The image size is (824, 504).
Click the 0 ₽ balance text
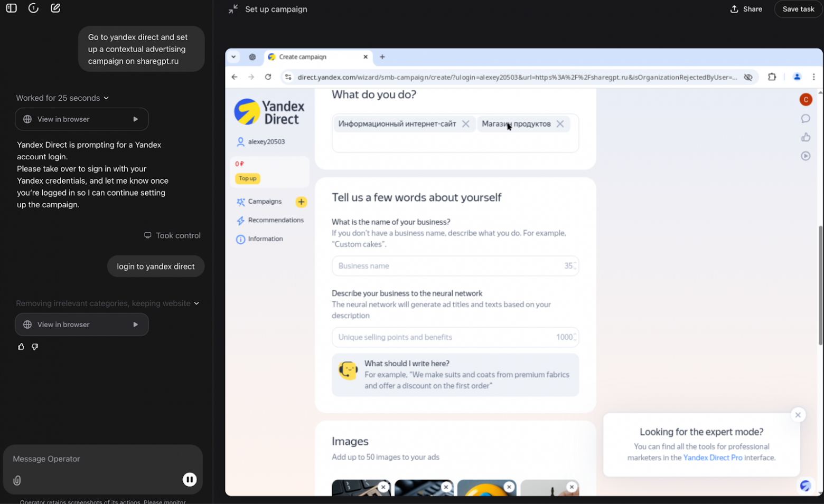240,164
